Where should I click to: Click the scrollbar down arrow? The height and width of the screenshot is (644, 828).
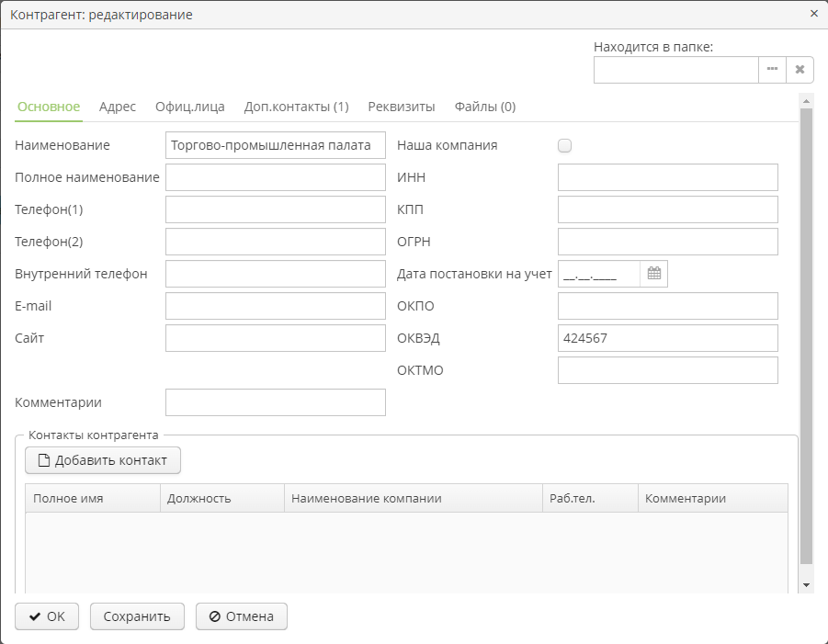click(806, 584)
